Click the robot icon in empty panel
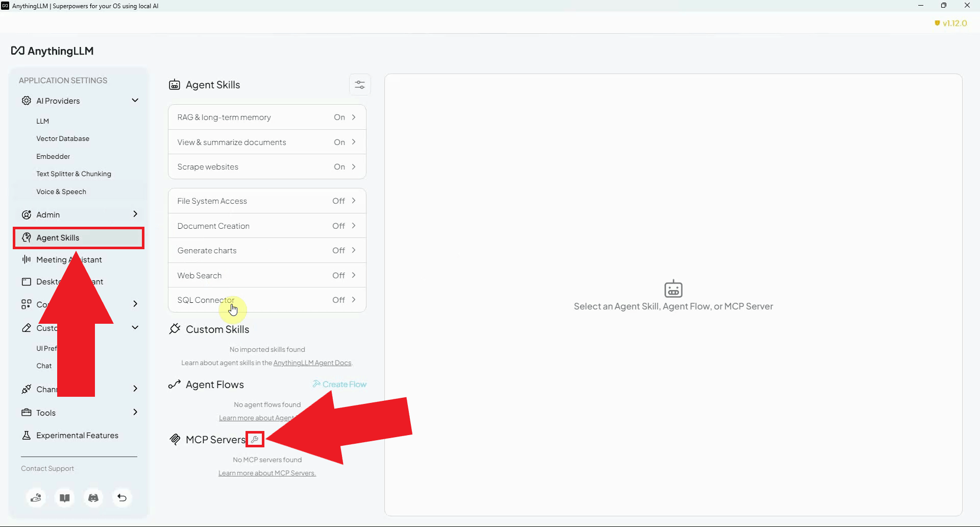 click(673, 289)
